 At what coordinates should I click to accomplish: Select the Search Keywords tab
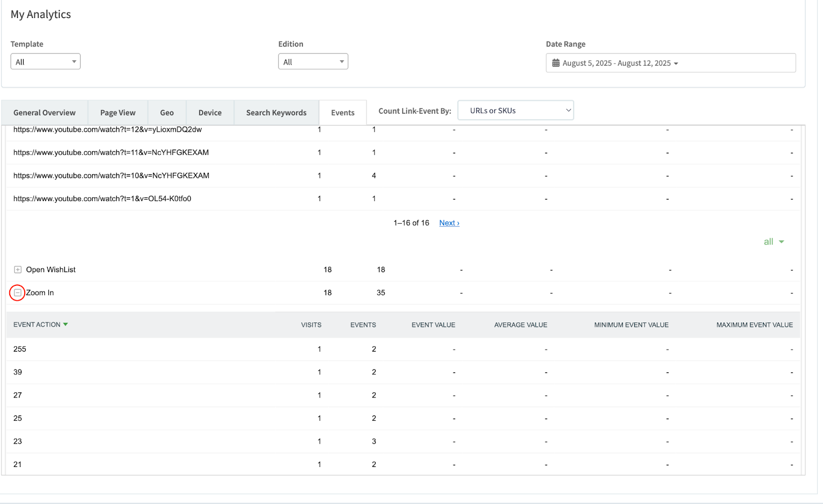pos(276,113)
